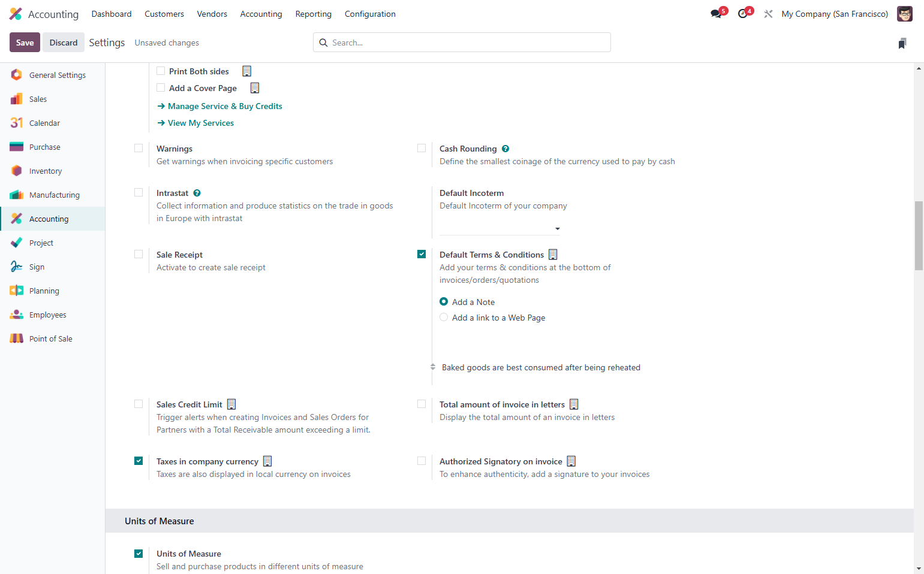Enable the Sale Receipt checkbox
924x574 pixels.
tap(139, 254)
